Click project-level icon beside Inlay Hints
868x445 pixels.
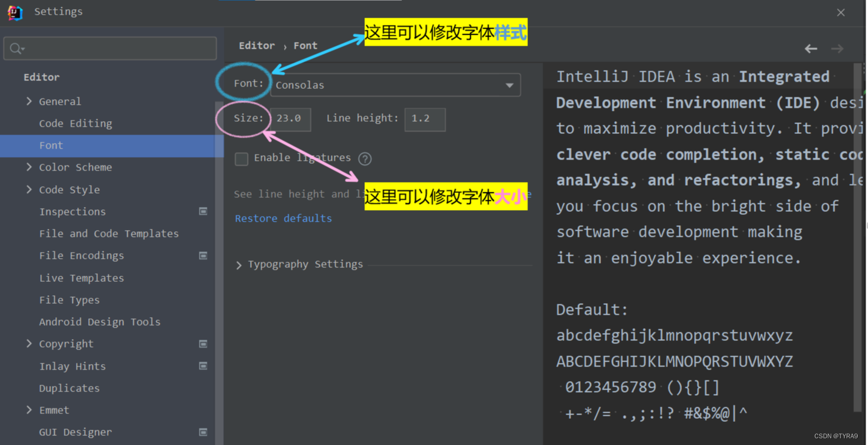coord(203,366)
